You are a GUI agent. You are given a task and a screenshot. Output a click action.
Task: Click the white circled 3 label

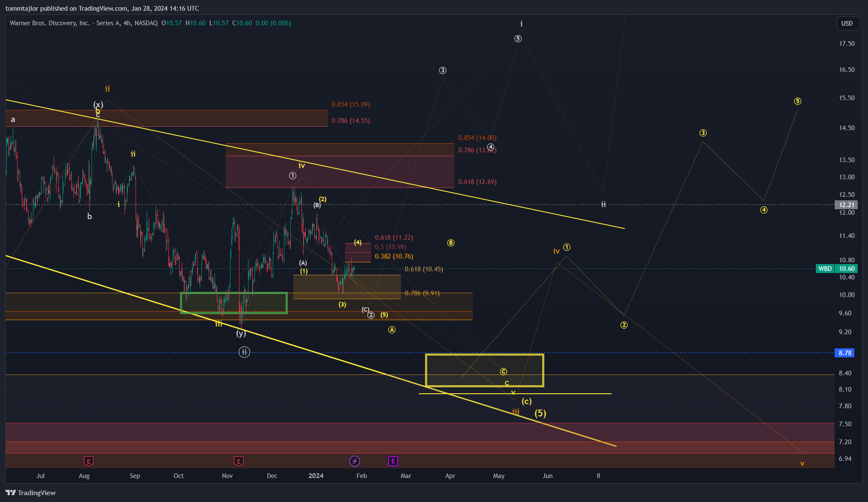point(443,71)
